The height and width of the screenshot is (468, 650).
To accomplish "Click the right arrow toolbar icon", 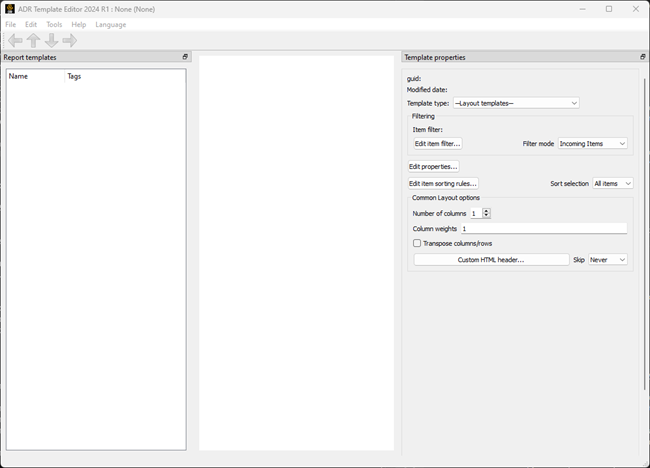I will coord(69,41).
